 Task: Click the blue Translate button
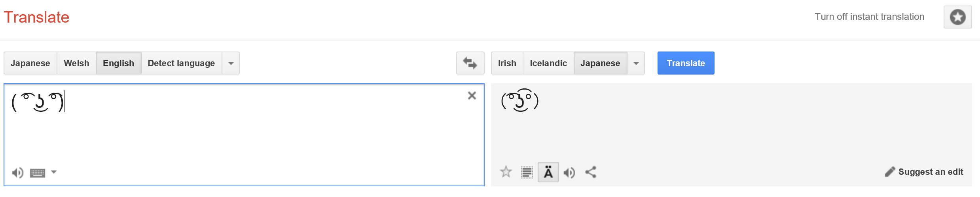point(686,63)
